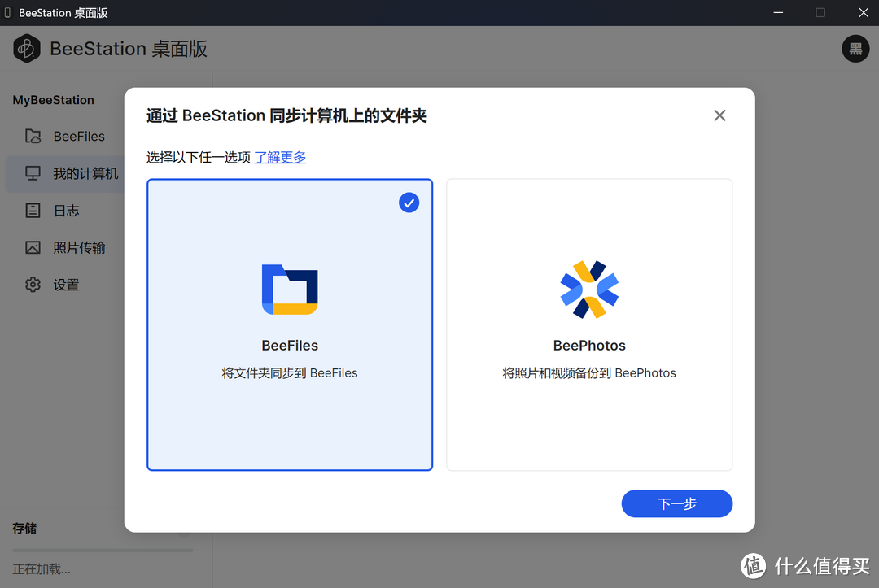Click the BeePhotos icon in the dialog

pyautogui.click(x=588, y=289)
